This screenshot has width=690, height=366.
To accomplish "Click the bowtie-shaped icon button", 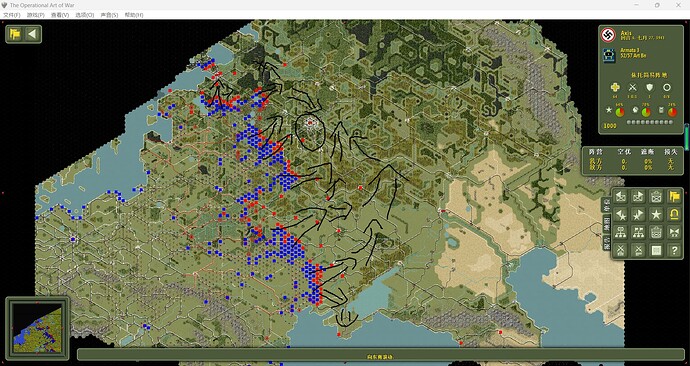I will (x=674, y=233).
